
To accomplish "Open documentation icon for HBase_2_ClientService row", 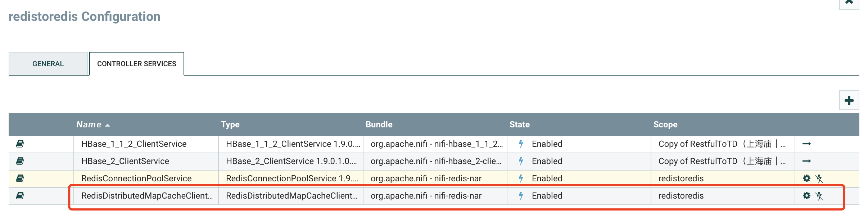I will [20, 161].
